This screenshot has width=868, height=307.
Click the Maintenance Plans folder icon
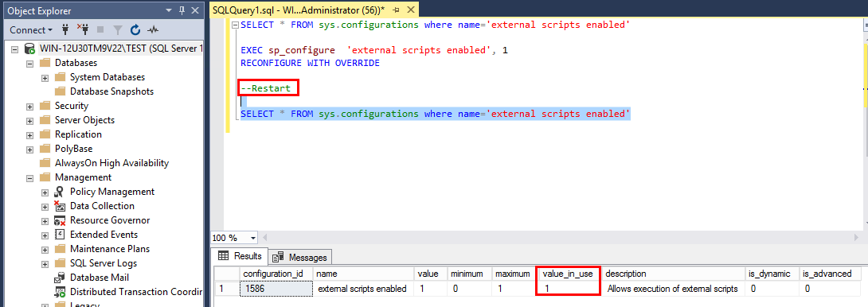coord(60,249)
